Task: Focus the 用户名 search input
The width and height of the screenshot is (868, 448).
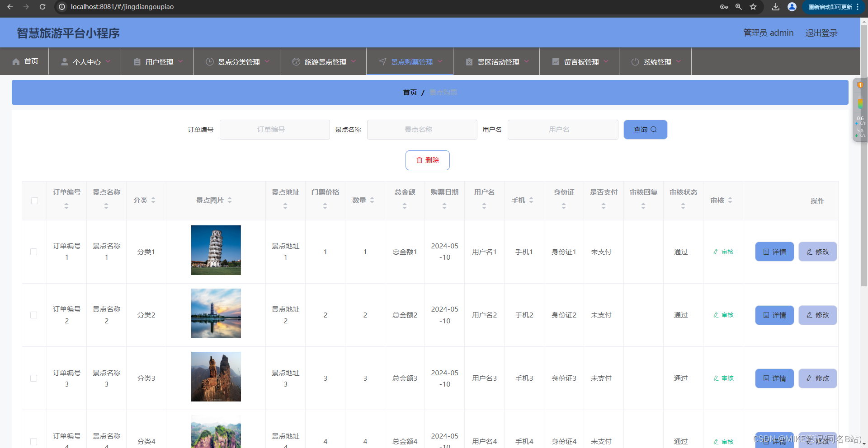Action: [x=563, y=130]
